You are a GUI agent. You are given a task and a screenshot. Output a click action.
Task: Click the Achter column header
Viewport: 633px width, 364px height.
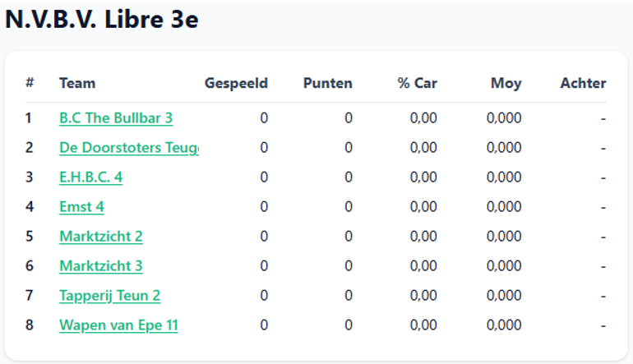tap(584, 83)
